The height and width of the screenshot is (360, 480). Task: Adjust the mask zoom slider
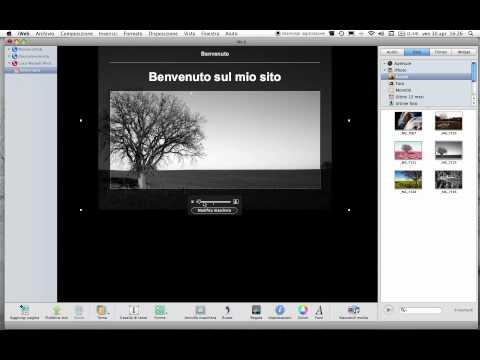tap(214, 202)
